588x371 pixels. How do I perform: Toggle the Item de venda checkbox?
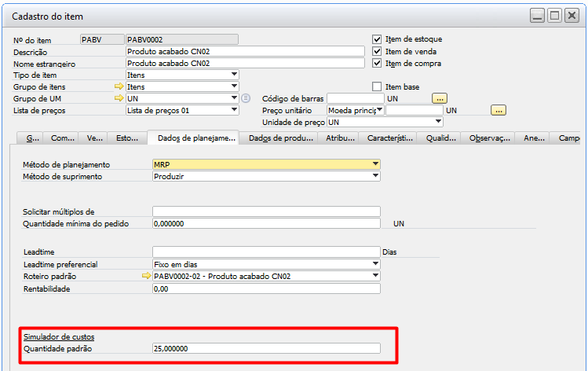(377, 51)
